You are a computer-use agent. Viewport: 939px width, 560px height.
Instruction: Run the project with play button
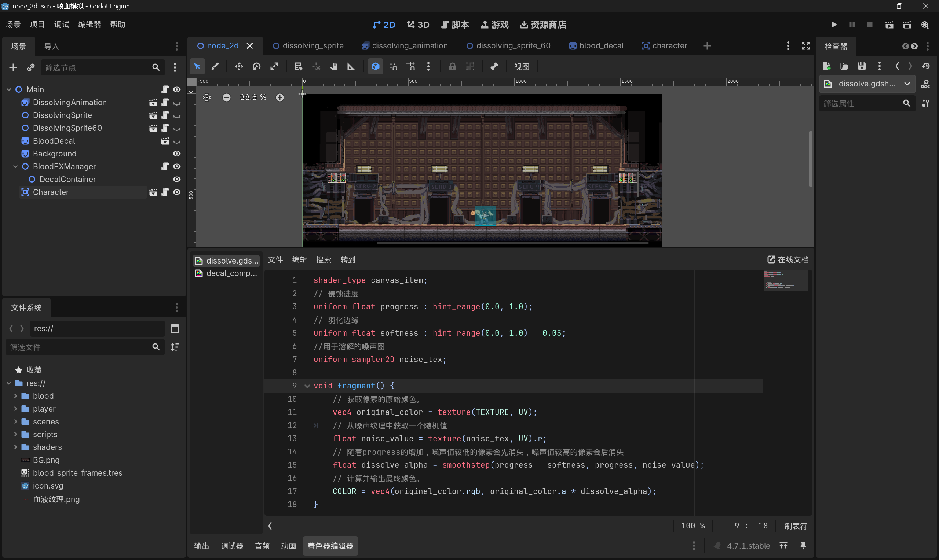tap(834, 25)
